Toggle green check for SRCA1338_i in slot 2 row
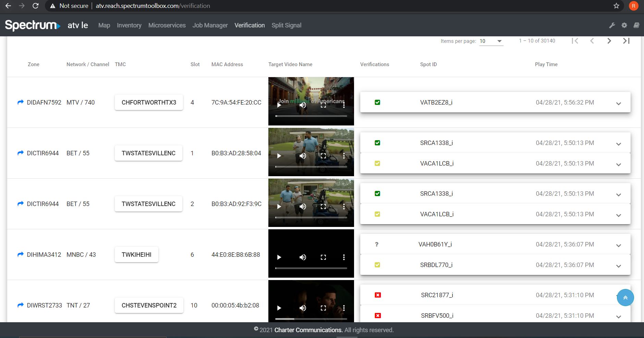 tap(377, 193)
